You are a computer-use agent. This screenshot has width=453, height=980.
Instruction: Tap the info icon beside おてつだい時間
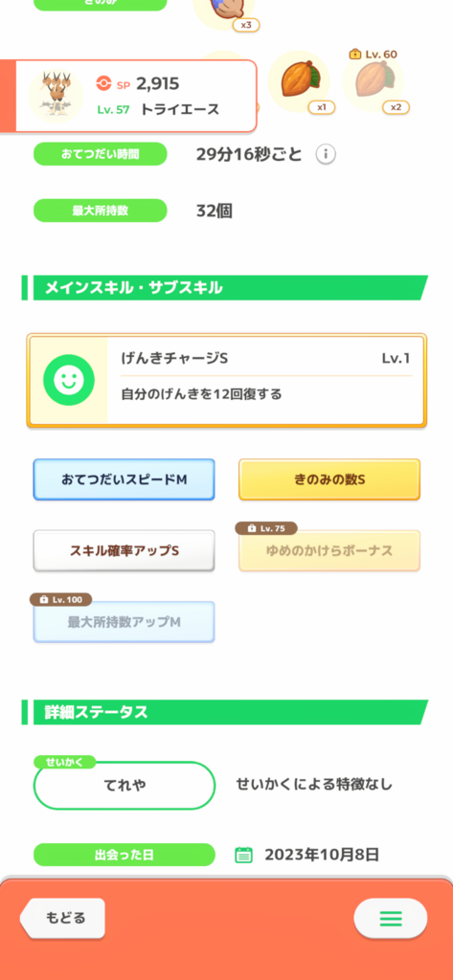coord(326,154)
